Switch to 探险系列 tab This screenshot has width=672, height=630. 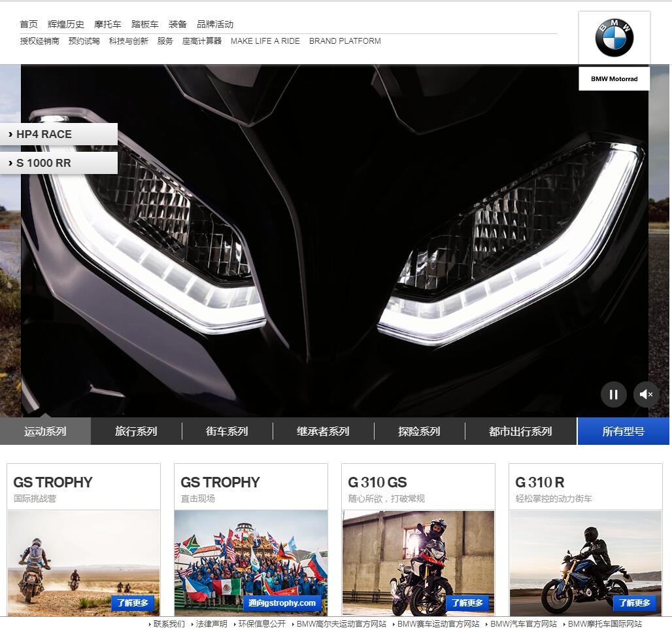[x=419, y=431]
